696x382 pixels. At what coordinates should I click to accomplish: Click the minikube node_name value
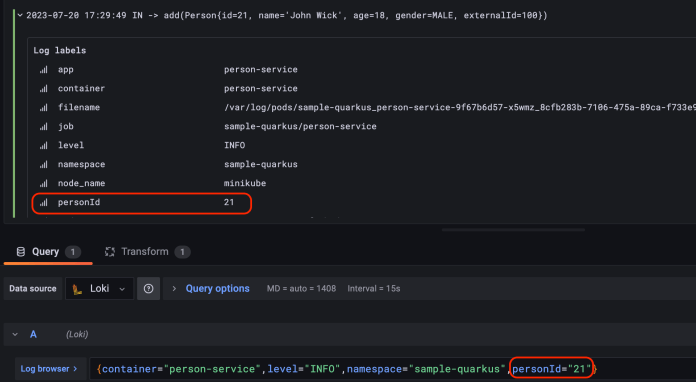pos(245,183)
